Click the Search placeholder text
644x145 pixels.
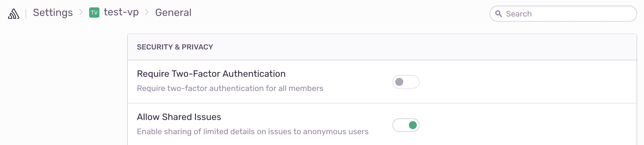[x=519, y=14]
